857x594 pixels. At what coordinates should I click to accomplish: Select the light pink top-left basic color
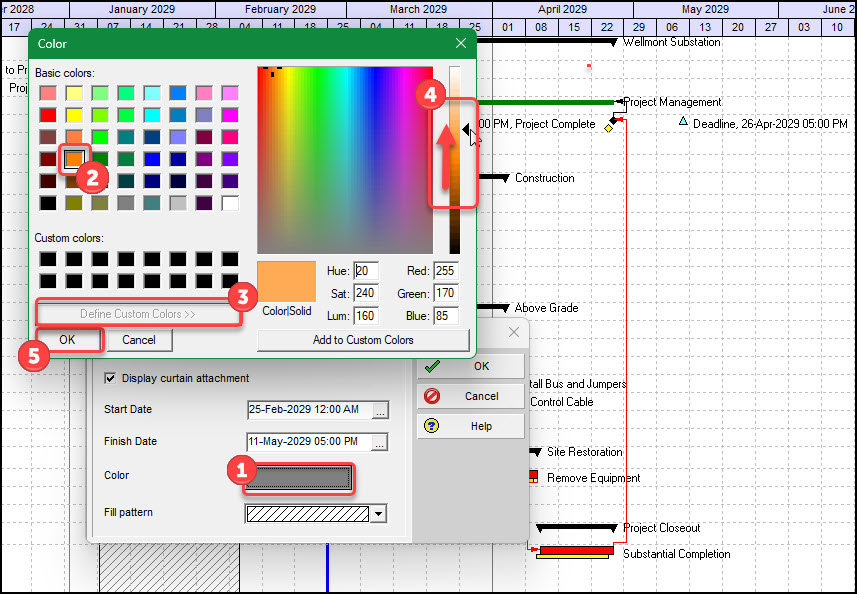pyautogui.click(x=48, y=93)
